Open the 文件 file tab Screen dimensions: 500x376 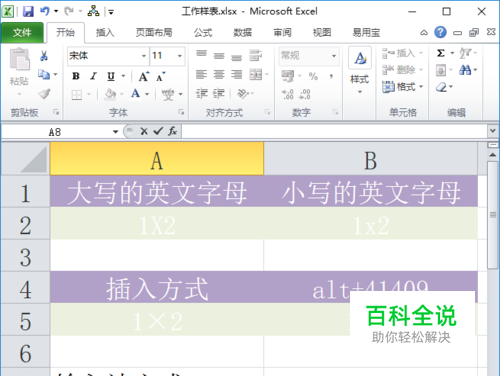(x=22, y=33)
